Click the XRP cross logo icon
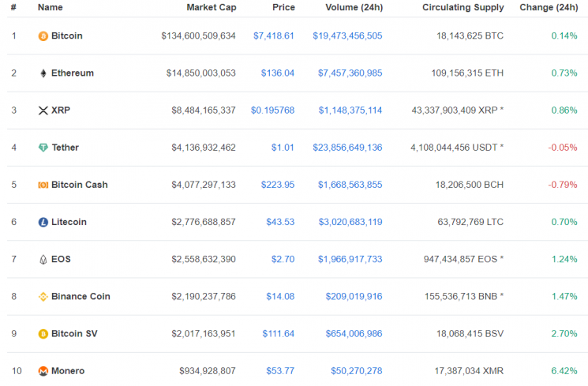The width and height of the screenshot is (588, 386). (43, 111)
